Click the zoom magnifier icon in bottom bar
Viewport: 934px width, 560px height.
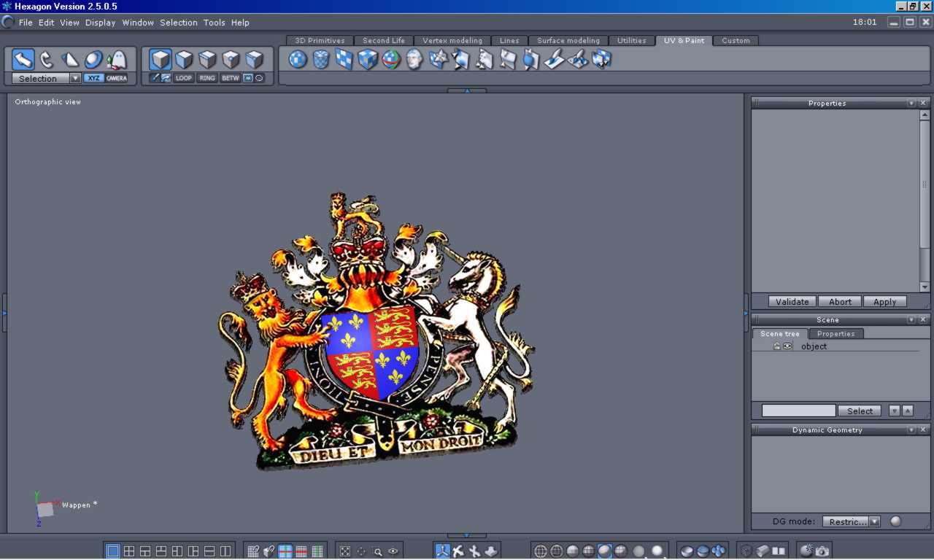click(x=377, y=551)
